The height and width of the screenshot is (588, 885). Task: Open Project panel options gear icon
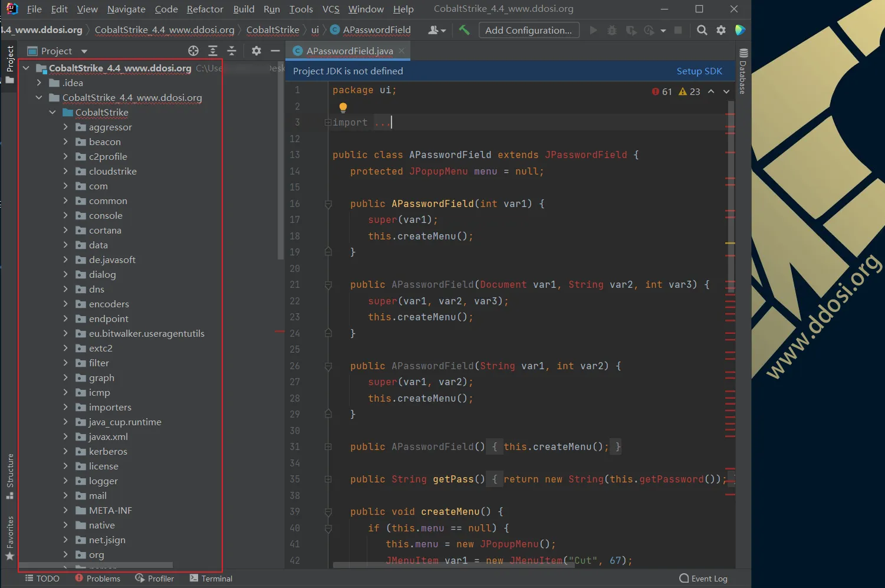coord(256,51)
